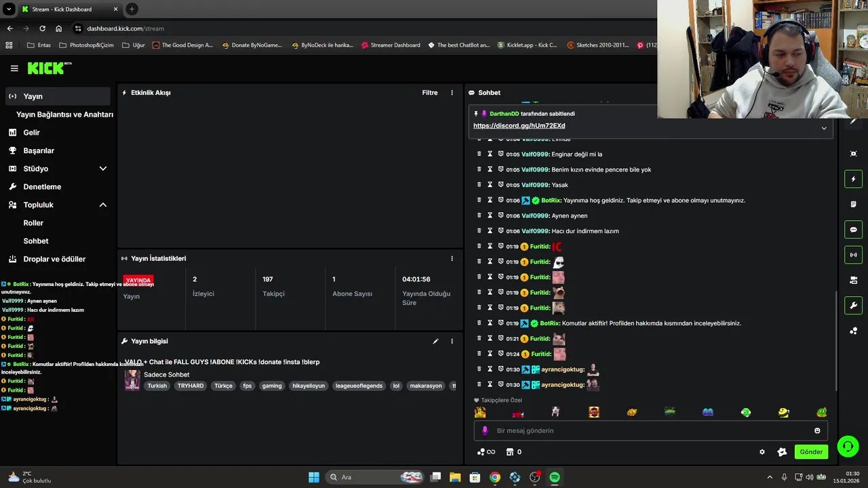Open the tab search dropdown
868x488 pixels.
(9, 9)
